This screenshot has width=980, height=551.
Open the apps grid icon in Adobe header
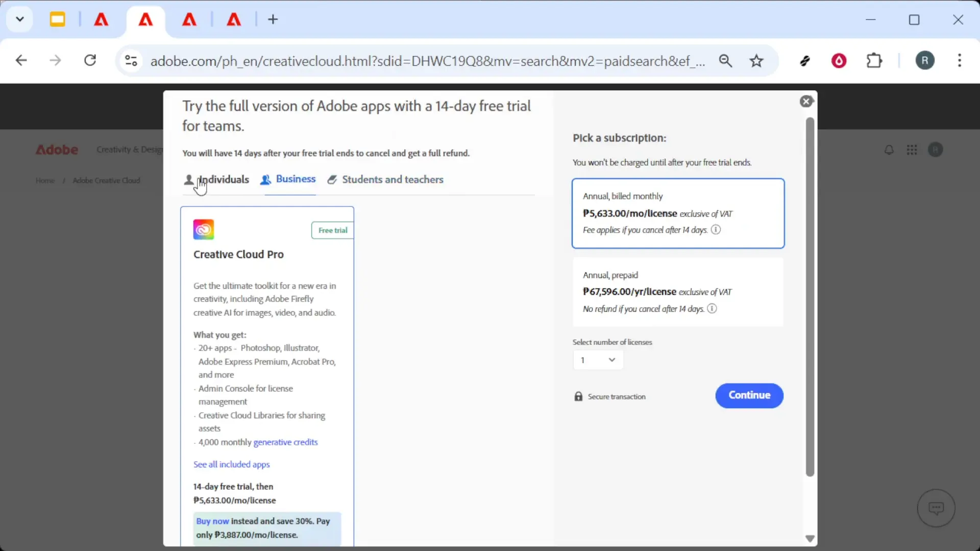click(912, 149)
